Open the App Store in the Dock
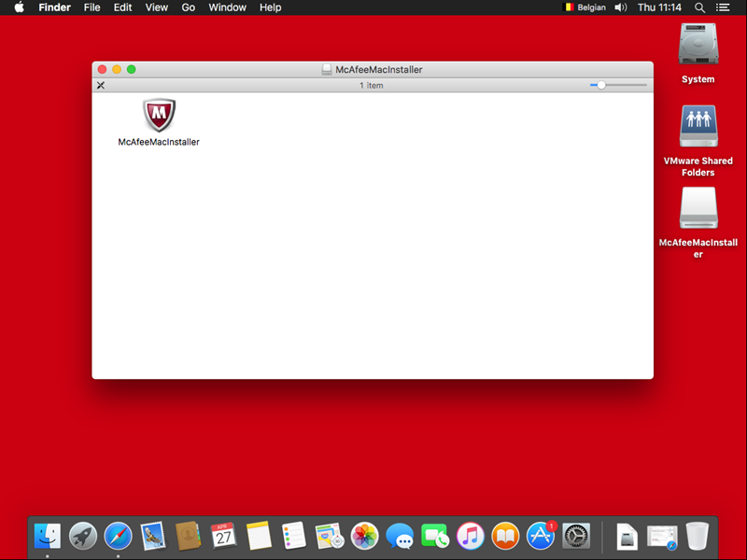747x560 pixels. [541, 535]
